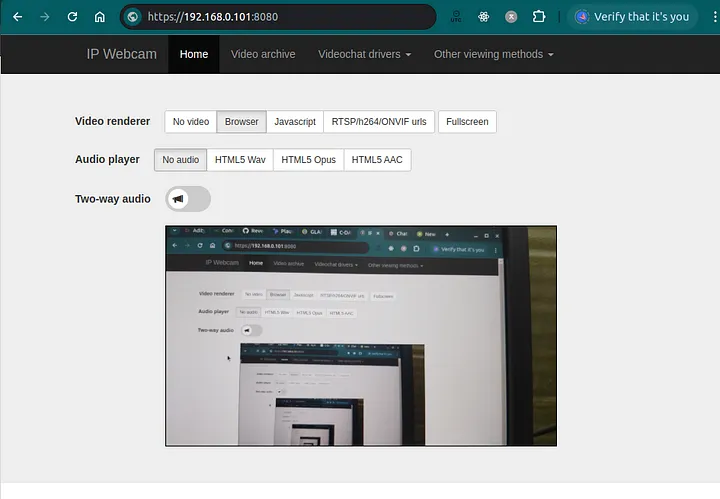Go to the browser home page

[x=99, y=17]
